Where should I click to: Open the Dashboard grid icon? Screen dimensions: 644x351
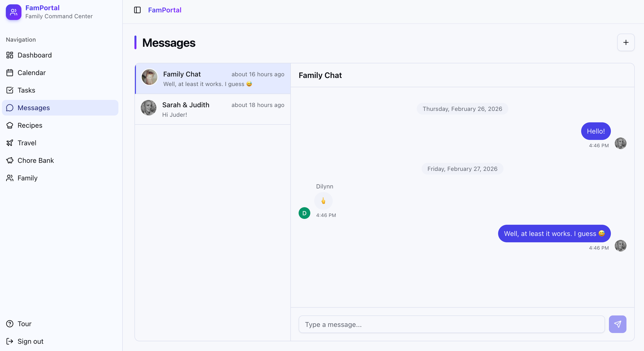[10, 55]
